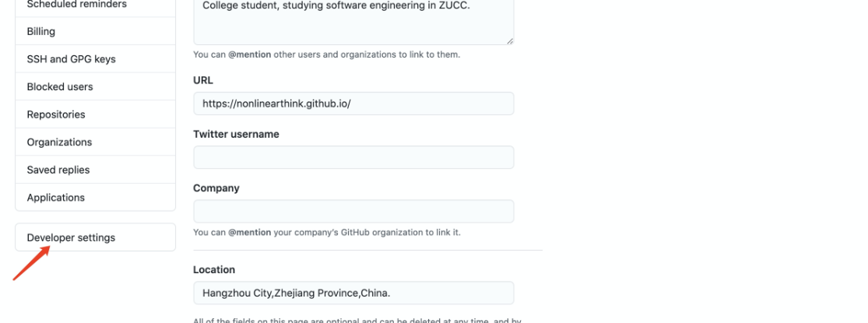This screenshot has width=868, height=323.
Task: Click the Location field label
Action: (x=214, y=269)
